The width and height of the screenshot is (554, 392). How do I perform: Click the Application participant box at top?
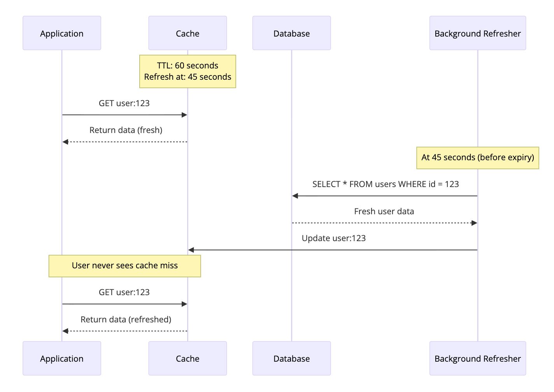tap(61, 33)
